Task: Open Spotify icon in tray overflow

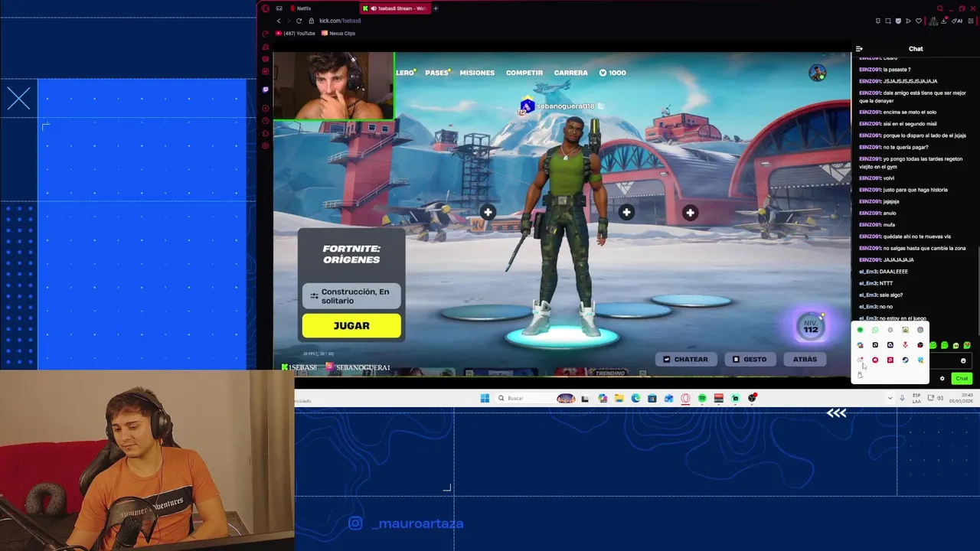Action: click(860, 330)
